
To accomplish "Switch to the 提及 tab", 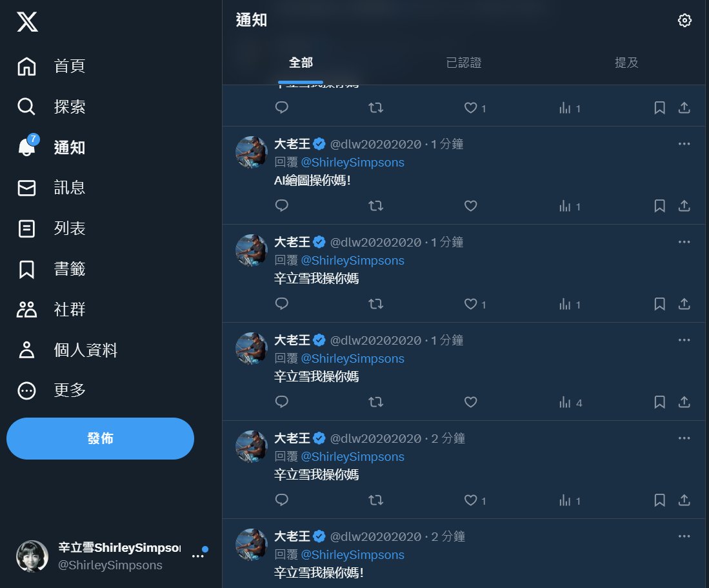I will click(626, 63).
